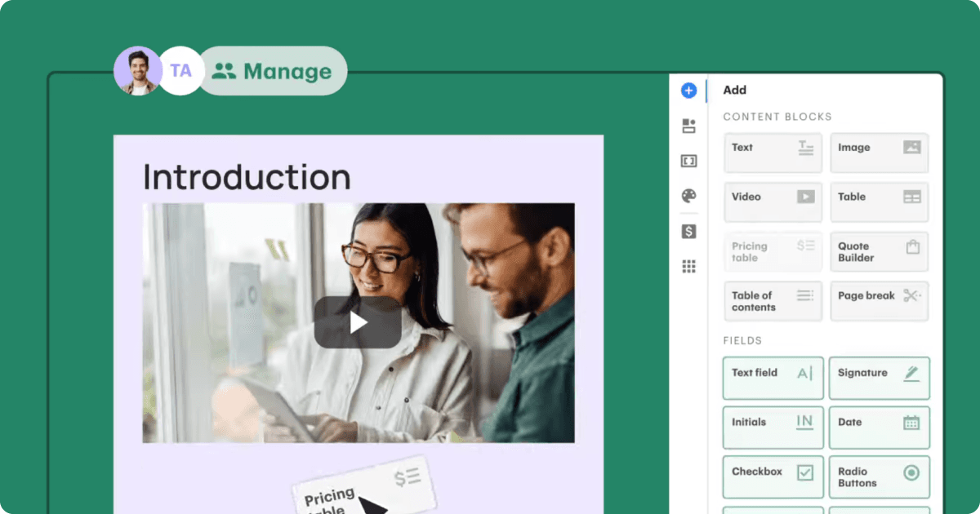This screenshot has height=514, width=980.
Task: Play the introduction video
Action: (358, 322)
